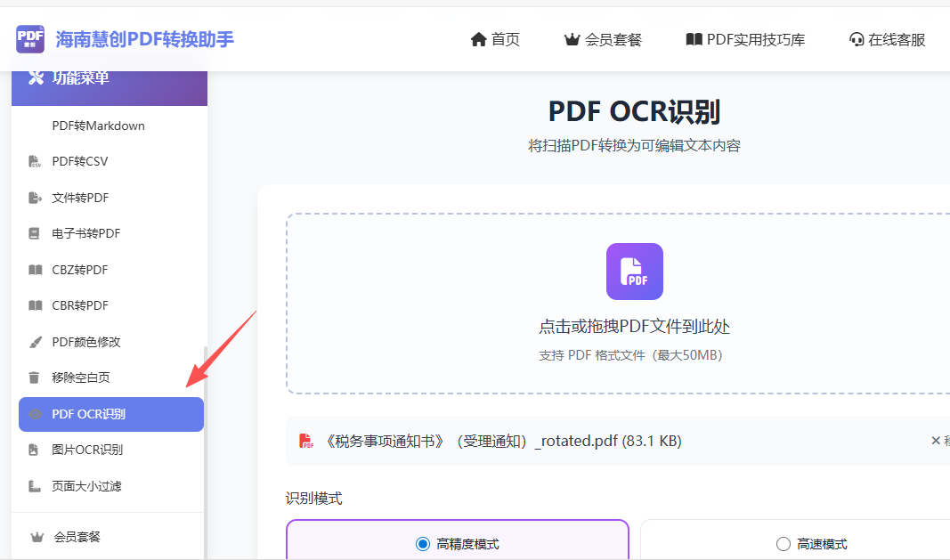Image resolution: width=950 pixels, height=560 pixels.
Task: Click the 识别模式 section label
Action: (x=313, y=499)
